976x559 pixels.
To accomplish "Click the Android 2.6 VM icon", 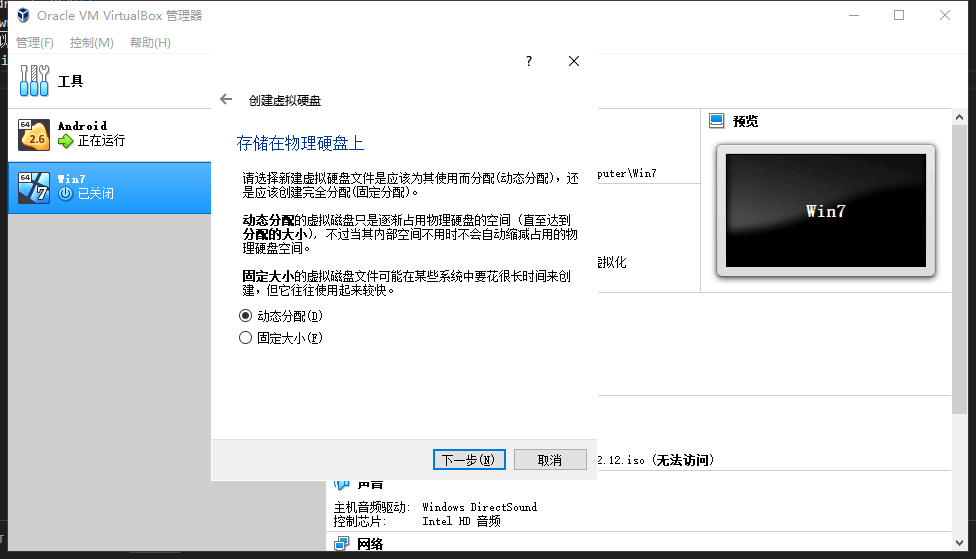I will coord(34,133).
